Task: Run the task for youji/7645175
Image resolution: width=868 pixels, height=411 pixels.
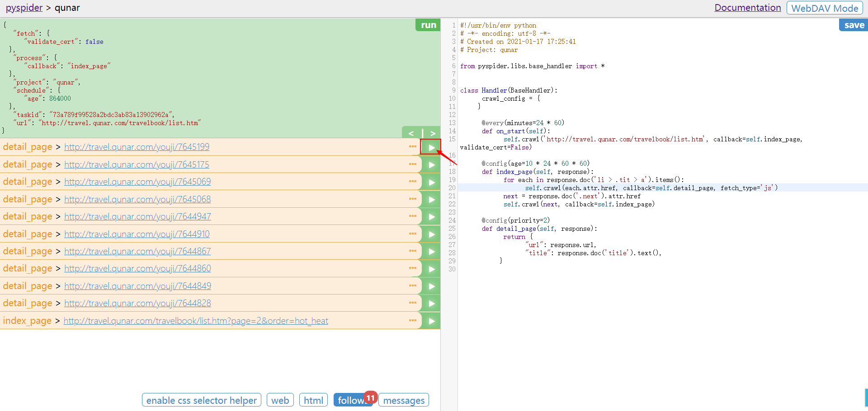Action: [x=431, y=165]
